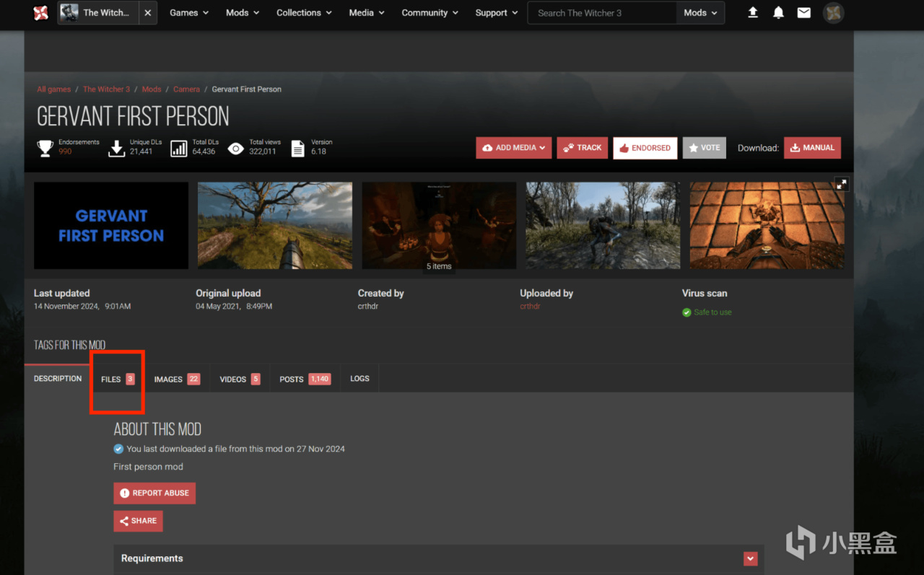The width and height of the screenshot is (924, 575).
Task: Select the version number 6.18
Action: (319, 152)
